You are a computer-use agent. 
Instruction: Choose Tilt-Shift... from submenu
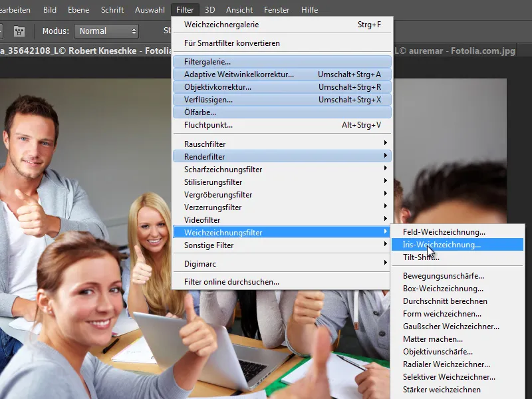pyautogui.click(x=458, y=257)
